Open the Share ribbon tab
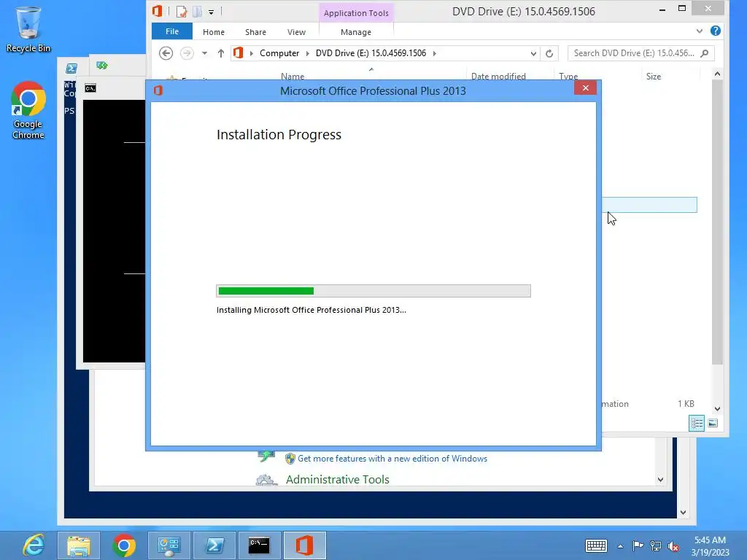This screenshot has width=747, height=560. point(255,32)
